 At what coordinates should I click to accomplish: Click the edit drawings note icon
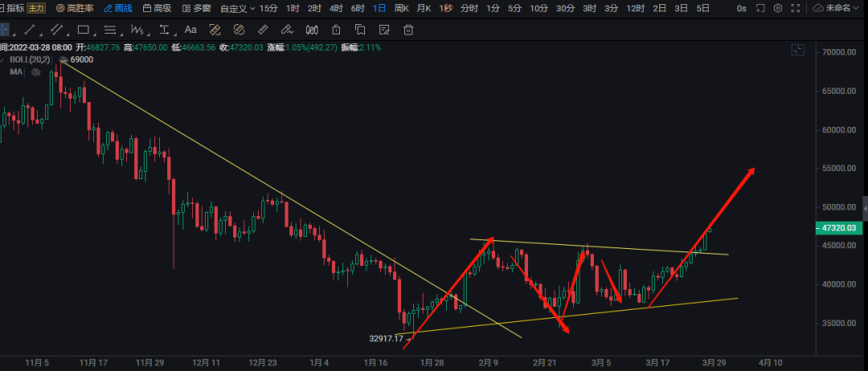pos(384,30)
